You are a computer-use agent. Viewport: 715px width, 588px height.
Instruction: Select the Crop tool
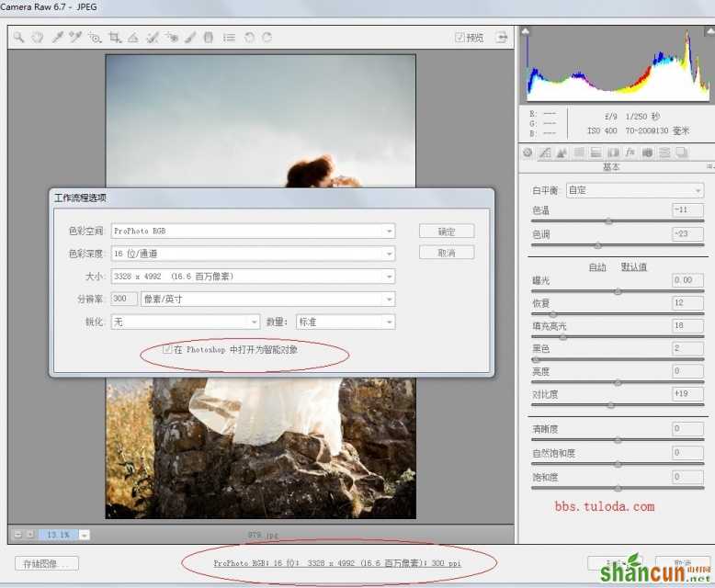coord(115,38)
